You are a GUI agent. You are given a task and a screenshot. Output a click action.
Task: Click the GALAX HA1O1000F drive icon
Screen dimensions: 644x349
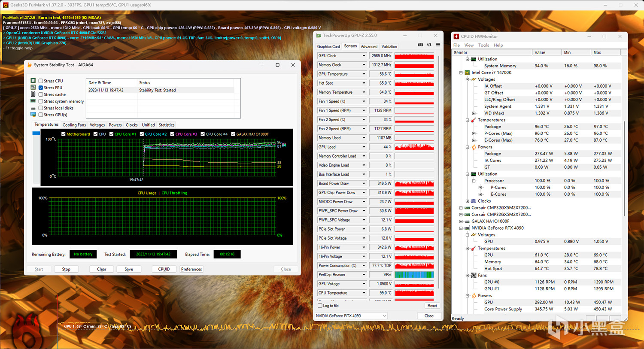[467, 221]
